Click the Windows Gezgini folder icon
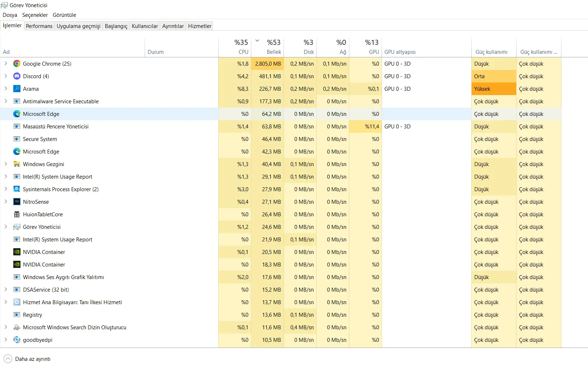 (17, 164)
